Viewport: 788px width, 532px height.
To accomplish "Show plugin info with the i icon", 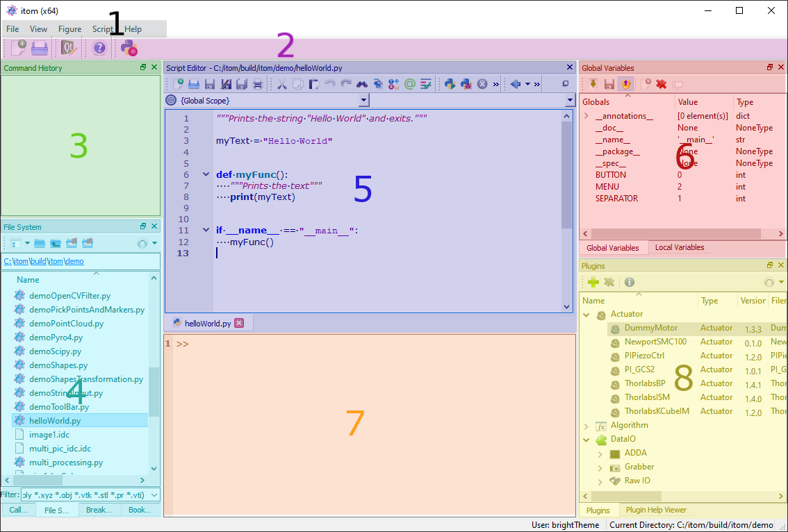I will coord(629,283).
